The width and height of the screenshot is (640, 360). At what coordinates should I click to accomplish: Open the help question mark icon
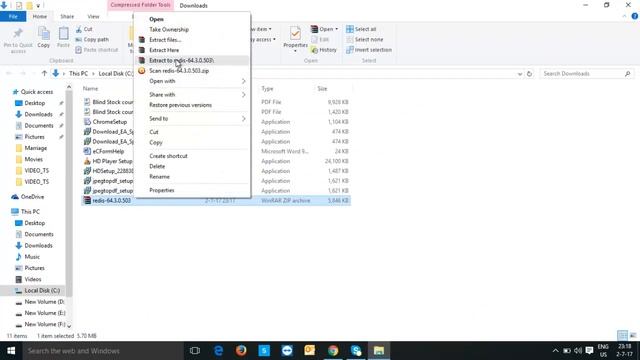point(635,16)
